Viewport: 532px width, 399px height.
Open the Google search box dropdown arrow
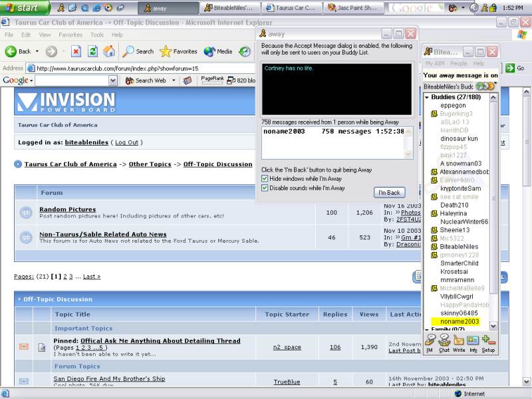point(113,80)
